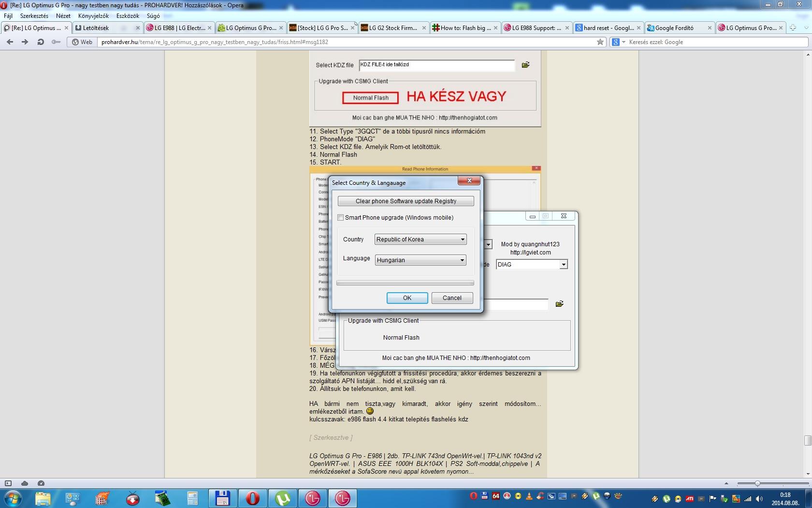Screen dimensions: 812x508
Task: Confirm with the OK button
Action: 407,298
